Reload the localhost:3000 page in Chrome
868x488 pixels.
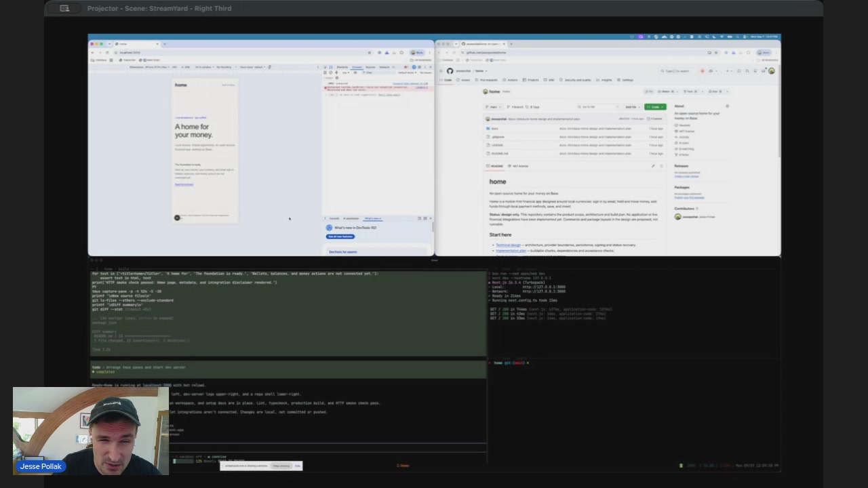point(107,52)
